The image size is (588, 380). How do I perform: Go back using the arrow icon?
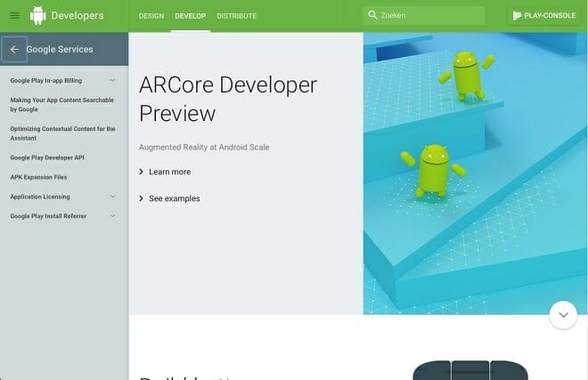14,49
